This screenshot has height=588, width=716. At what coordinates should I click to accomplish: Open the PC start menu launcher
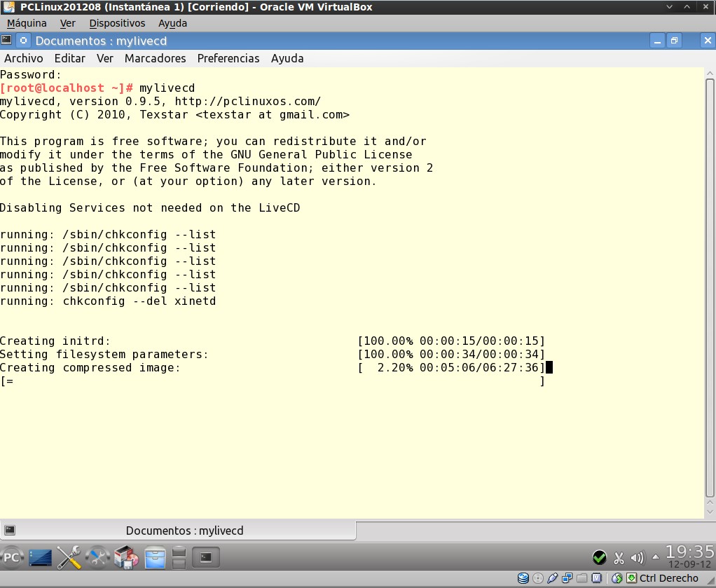[13, 557]
